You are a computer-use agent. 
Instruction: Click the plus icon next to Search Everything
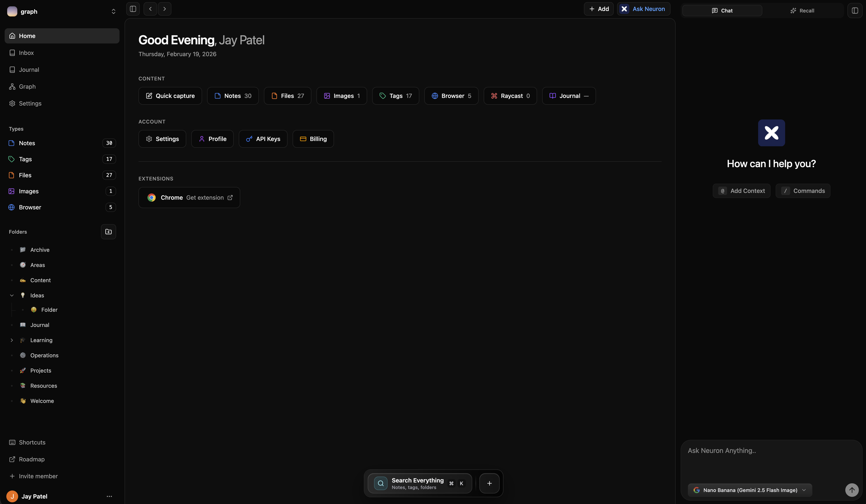pyautogui.click(x=489, y=483)
